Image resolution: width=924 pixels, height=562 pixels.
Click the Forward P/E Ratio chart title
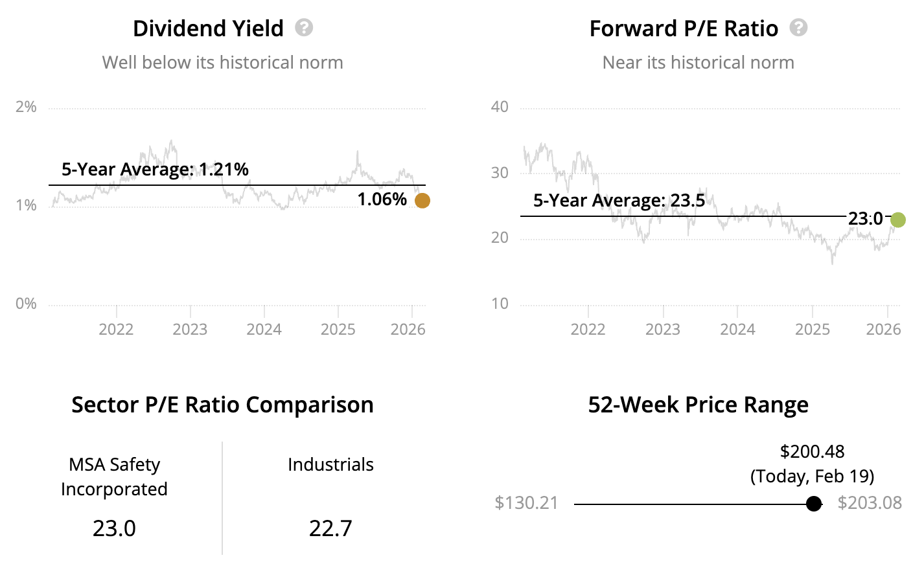pos(684,28)
